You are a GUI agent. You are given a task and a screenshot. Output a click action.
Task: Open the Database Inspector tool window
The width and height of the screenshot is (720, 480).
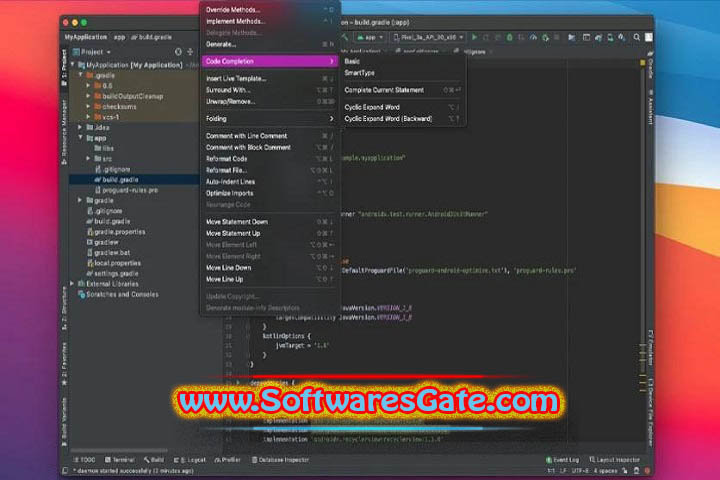[x=281, y=459]
